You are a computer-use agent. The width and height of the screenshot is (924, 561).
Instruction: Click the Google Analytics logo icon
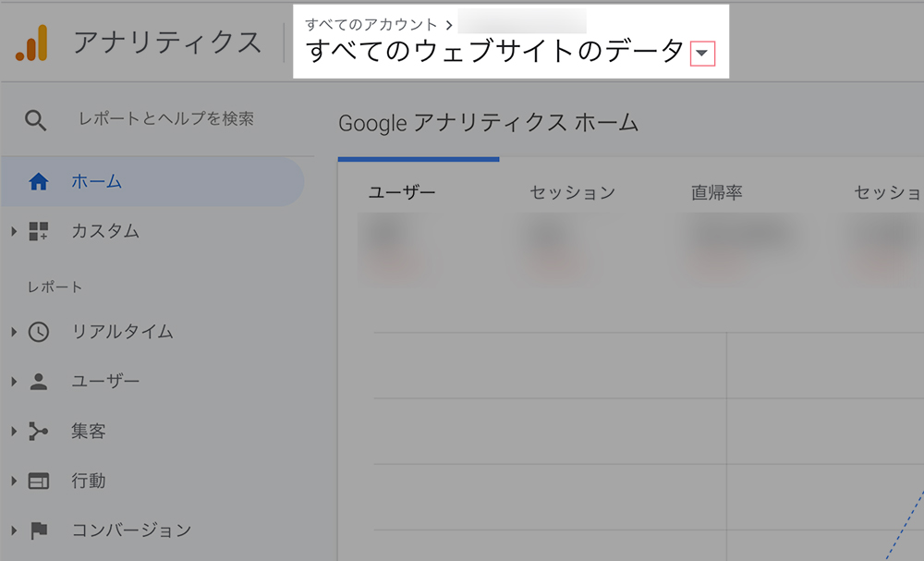coord(31,43)
